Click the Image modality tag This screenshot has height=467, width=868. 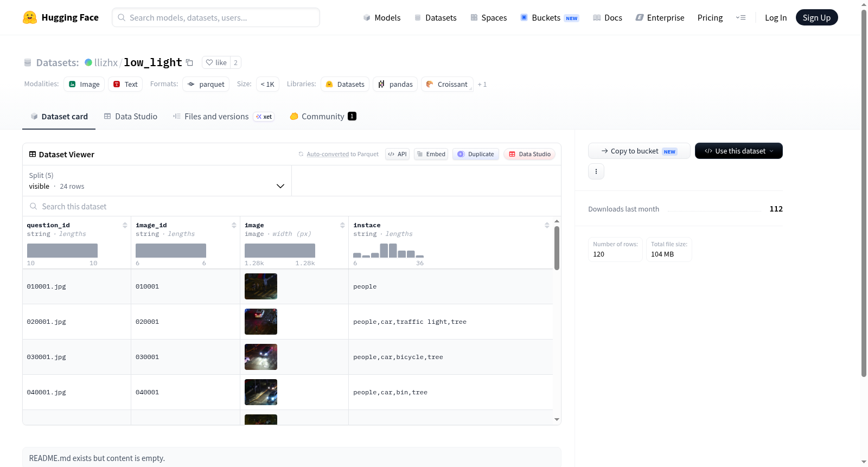(84, 84)
